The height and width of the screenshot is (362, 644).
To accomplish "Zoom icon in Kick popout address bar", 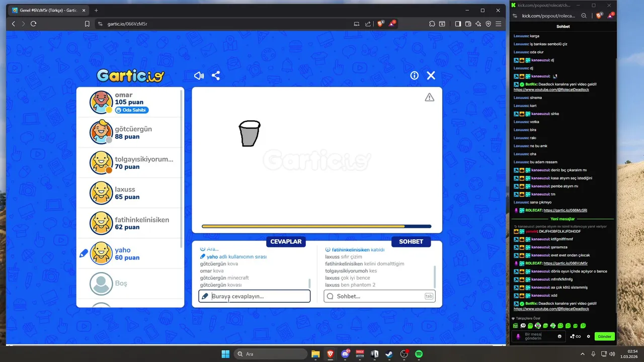I will [584, 16].
